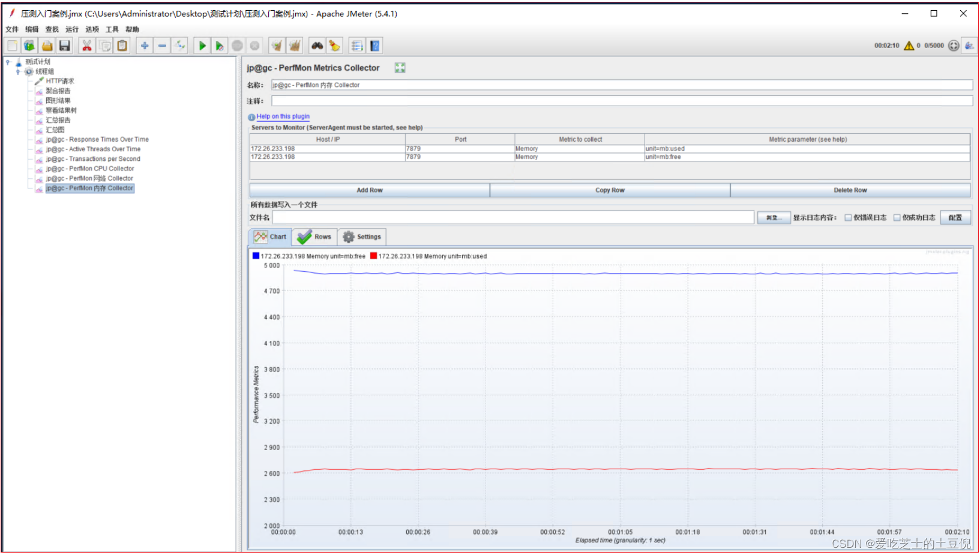Click the 配置 button
This screenshot has height=555, width=980.
(x=955, y=218)
